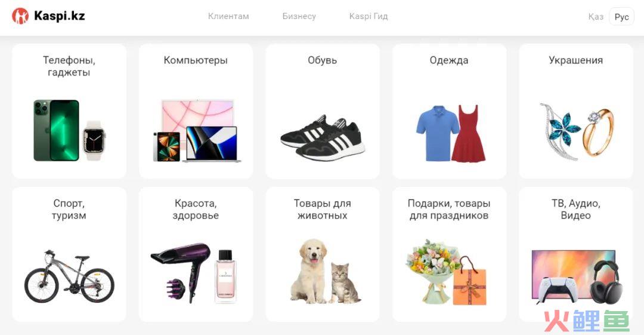Image resolution: width=644 pixels, height=335 pixels.
Task: Select the Рус language option
Action: [621, 17]
